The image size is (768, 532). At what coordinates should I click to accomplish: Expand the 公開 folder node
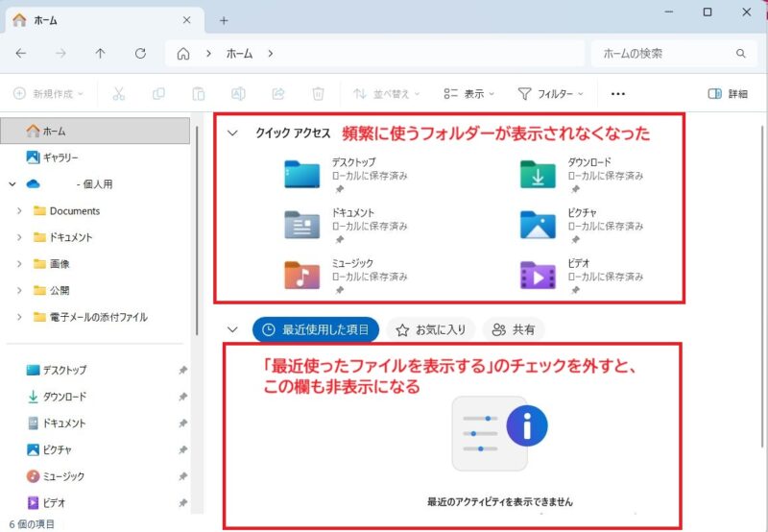coord(19,290)
